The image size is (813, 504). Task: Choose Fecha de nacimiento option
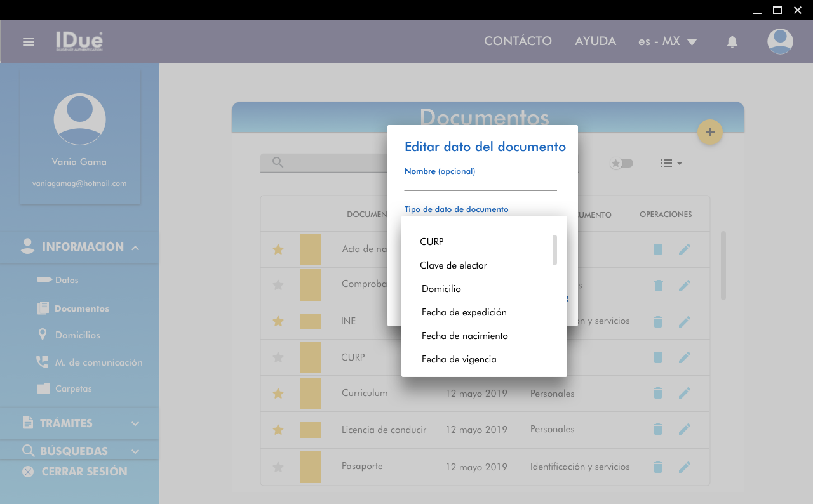pyautogui.click(x=464, y=336)
